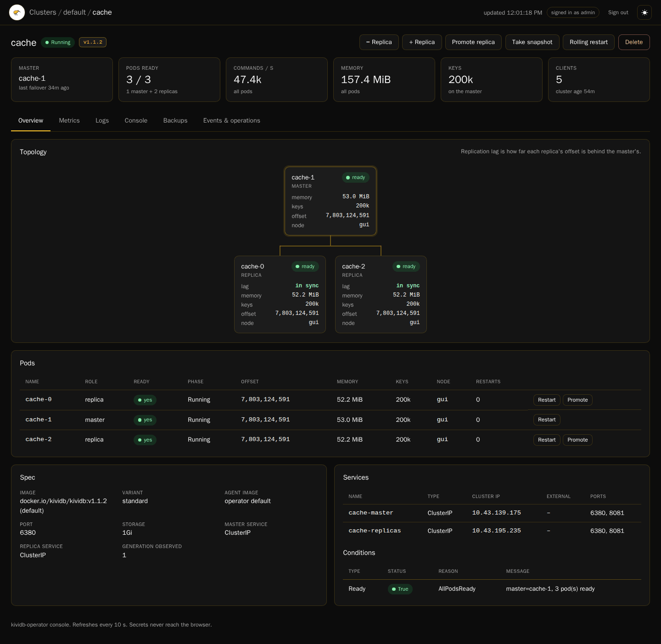
Task: Click the docker.io/kividb image value
Action: click(63, 506)
